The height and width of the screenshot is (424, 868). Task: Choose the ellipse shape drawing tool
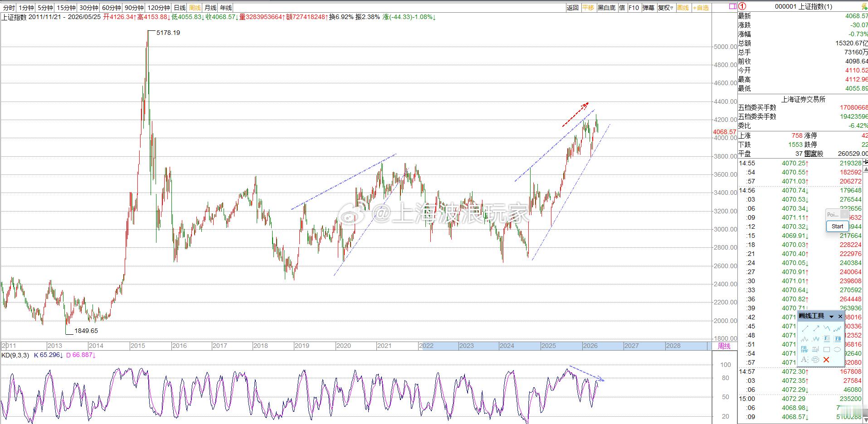837,349
